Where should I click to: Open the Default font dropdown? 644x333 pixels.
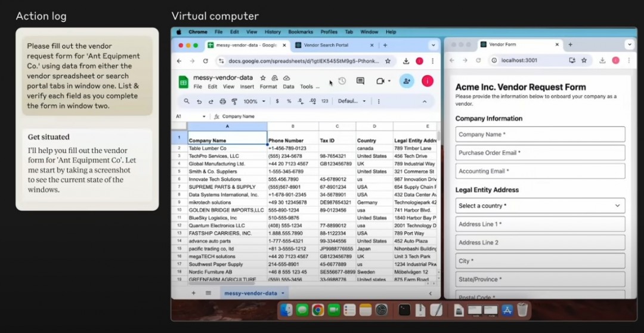click(352, 101)
